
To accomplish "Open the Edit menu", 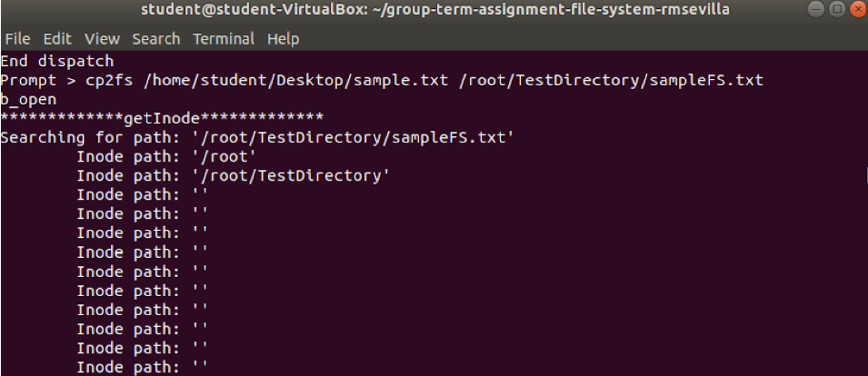I will point(57,39).
